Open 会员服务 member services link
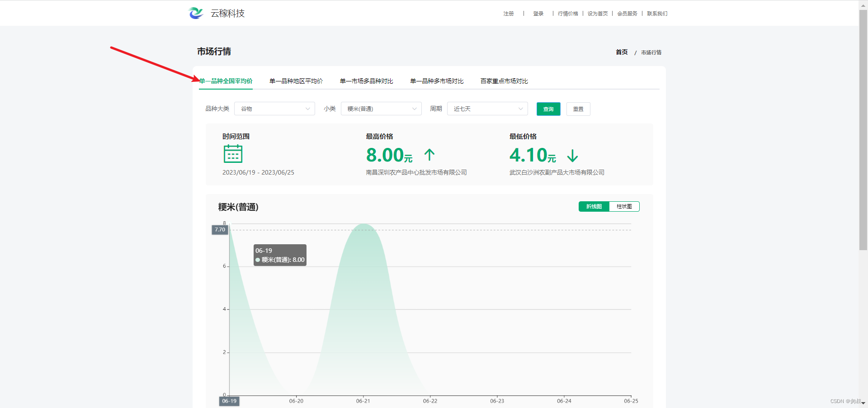Viewport: 868px width, 408px height. tap(627, 14)
